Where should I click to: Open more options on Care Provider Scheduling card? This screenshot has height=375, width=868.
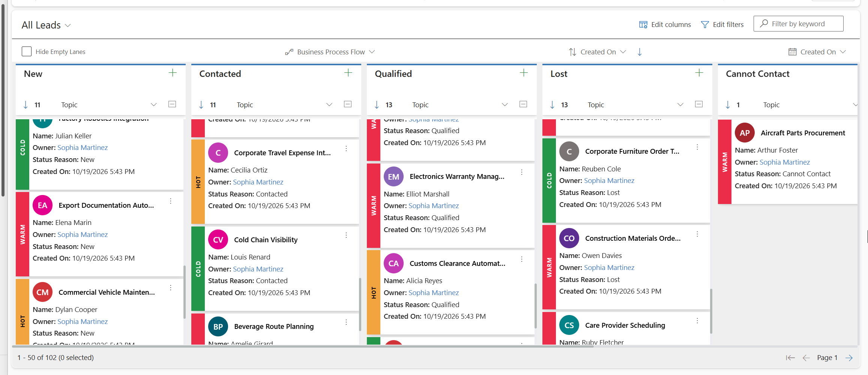point(697,321)
